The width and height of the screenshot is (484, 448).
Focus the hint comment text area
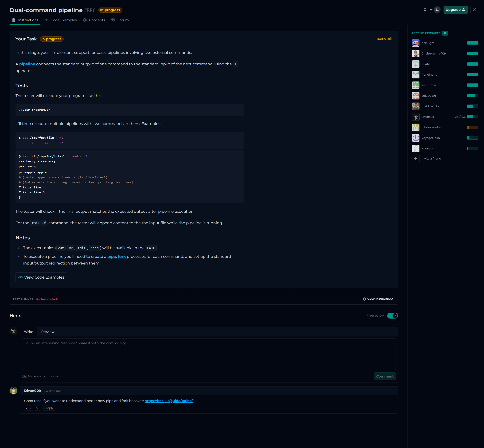click(x=209, y=354)
